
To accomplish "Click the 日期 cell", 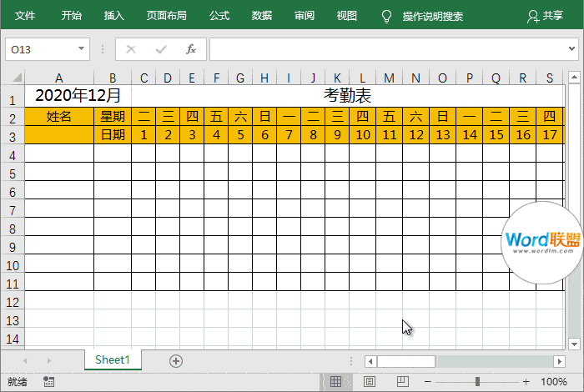I will (x=113, y=134).
